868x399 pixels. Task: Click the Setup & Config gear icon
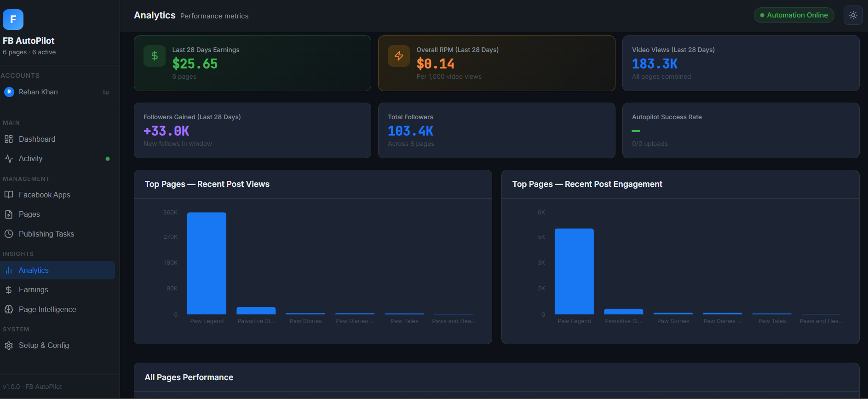[x=9, y=345]
